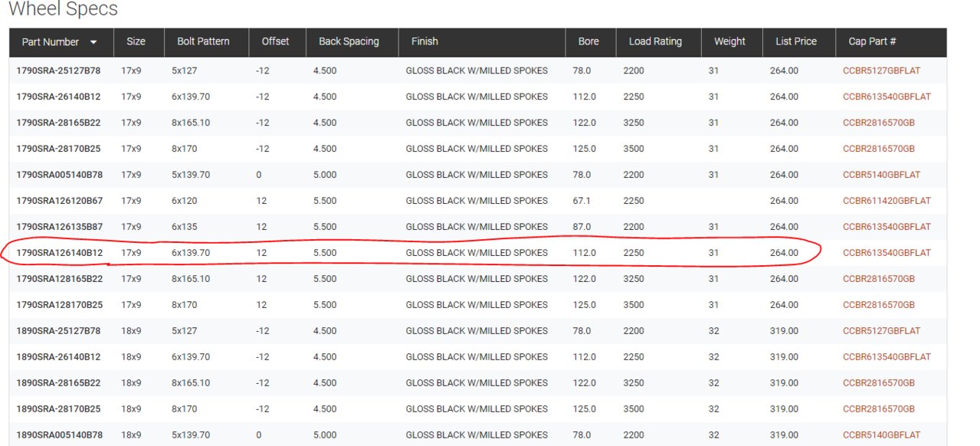Viewport: 980px width, 446px height.
Task: Select part number 1790SRA-25127B78
Action: [x=58, y=71]
